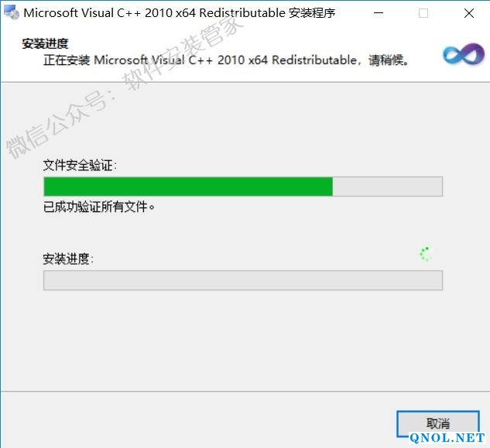Click the 安装进度 label above the empty bar
The image size is (490, 448).
(x=68, y=258)
